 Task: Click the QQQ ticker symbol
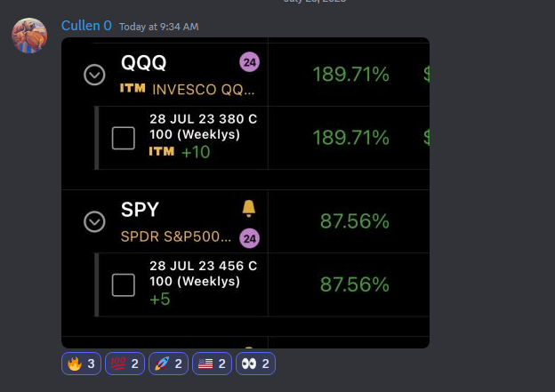click(143, 63)
